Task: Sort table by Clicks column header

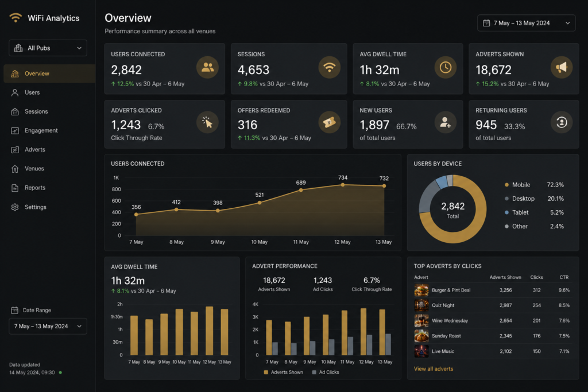Action: (537, 277)
